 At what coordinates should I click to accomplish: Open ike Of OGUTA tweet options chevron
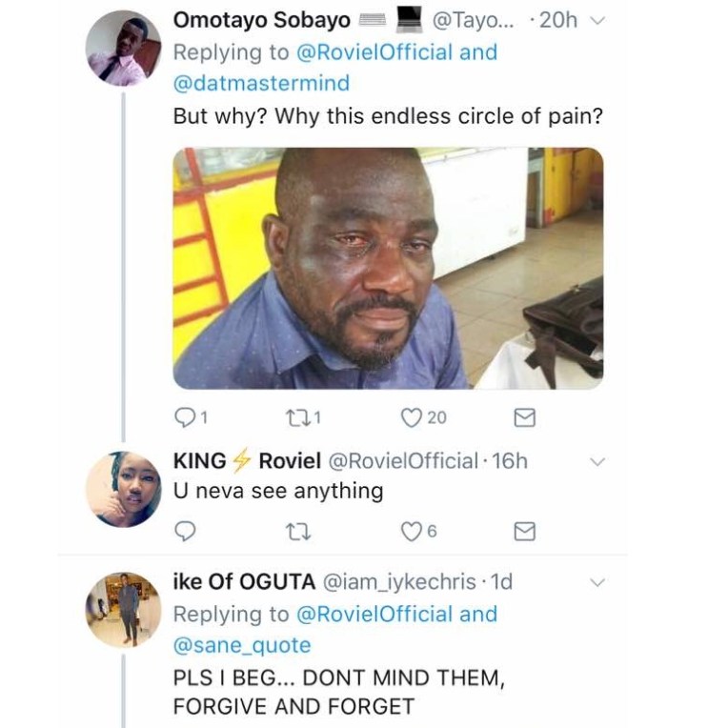[597, 581]
